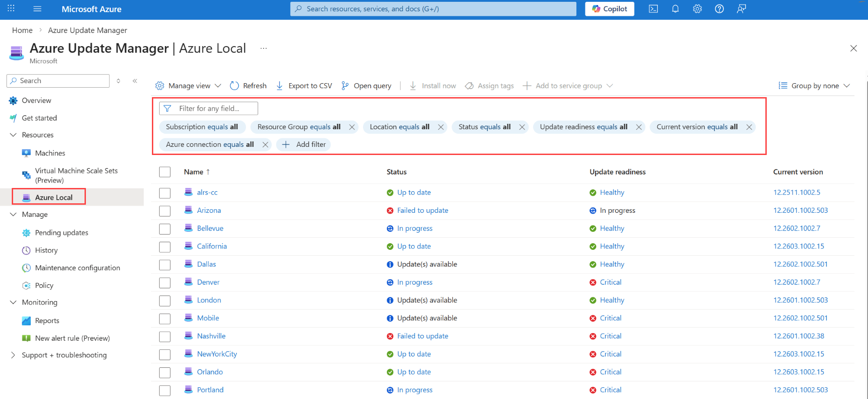Open Pending updates in sidebar
The width and height of the screenshot is (868, 399).
(x=61, y=233)
